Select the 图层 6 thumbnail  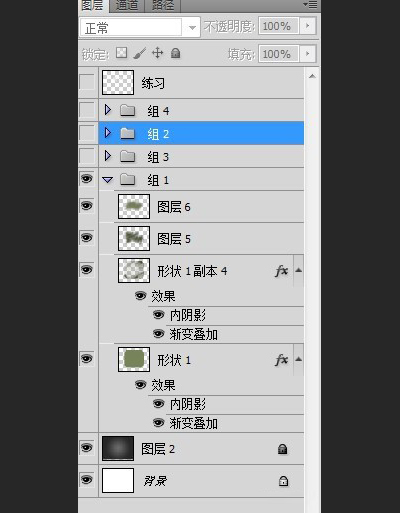[134, 206]
